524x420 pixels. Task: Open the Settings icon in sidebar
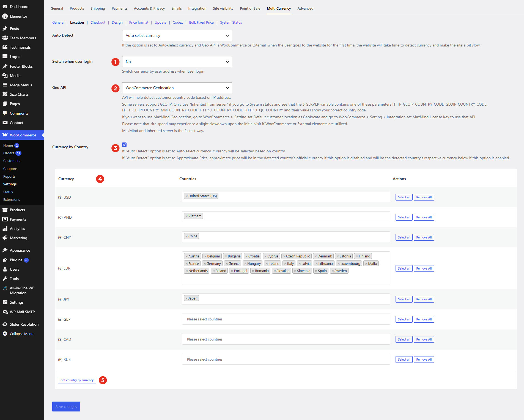click(x=5, y=302)
